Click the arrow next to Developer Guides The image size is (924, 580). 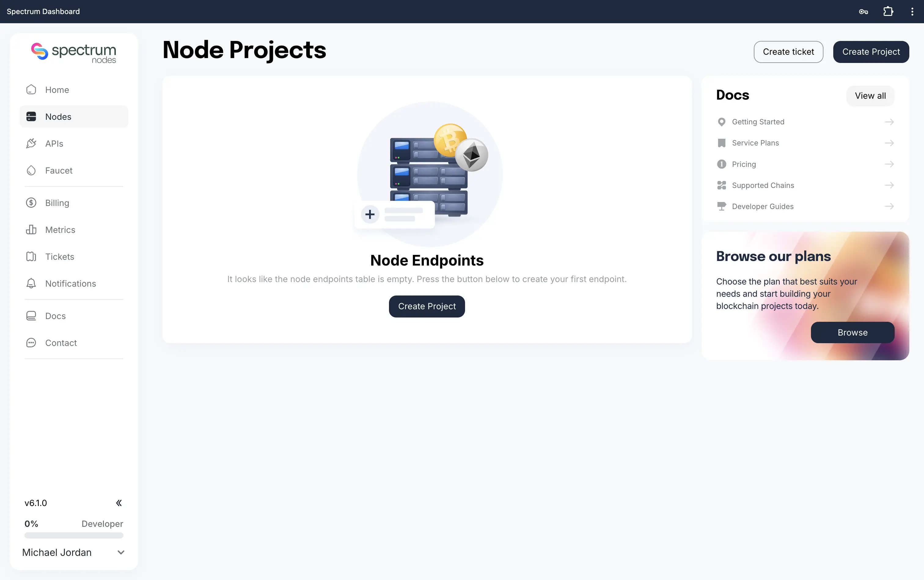click(889, 206)
